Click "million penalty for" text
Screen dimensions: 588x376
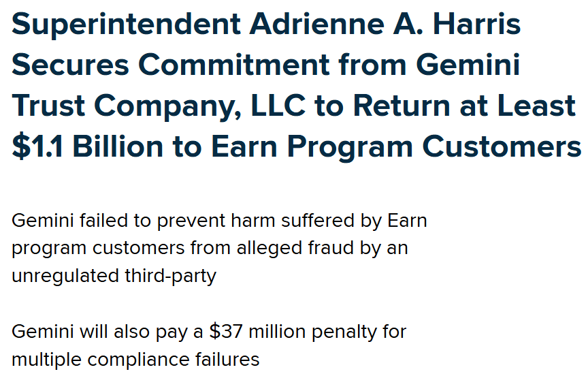[327, 332]
